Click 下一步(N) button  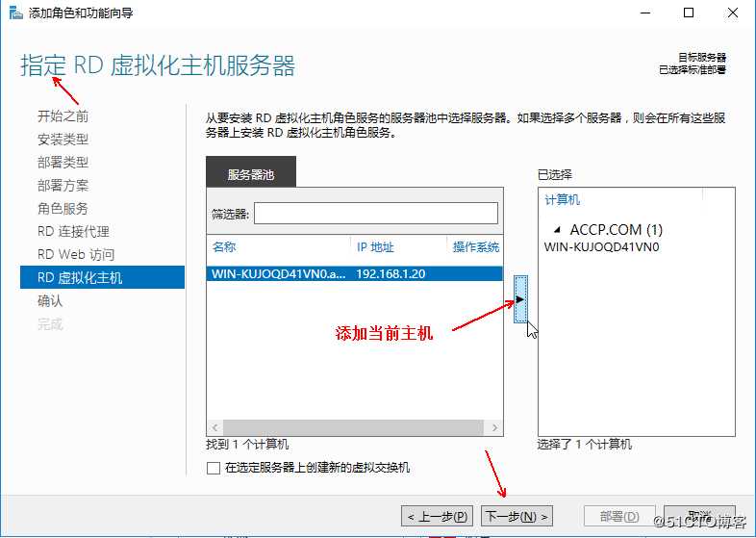(x=517, y=516)
